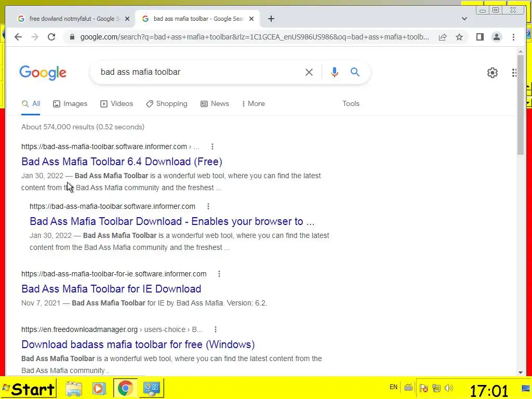This screenshot has width=532, height=399.
Task: Reload the current page
Action: point(51,37)
